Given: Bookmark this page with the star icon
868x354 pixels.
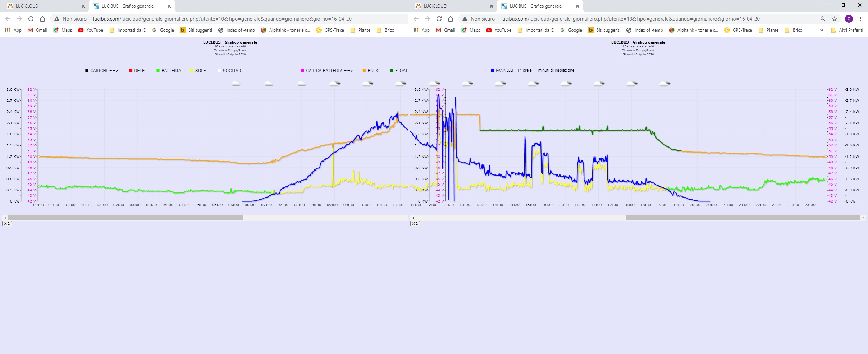Looking at the screenshot, I should (x=835, y=19).
